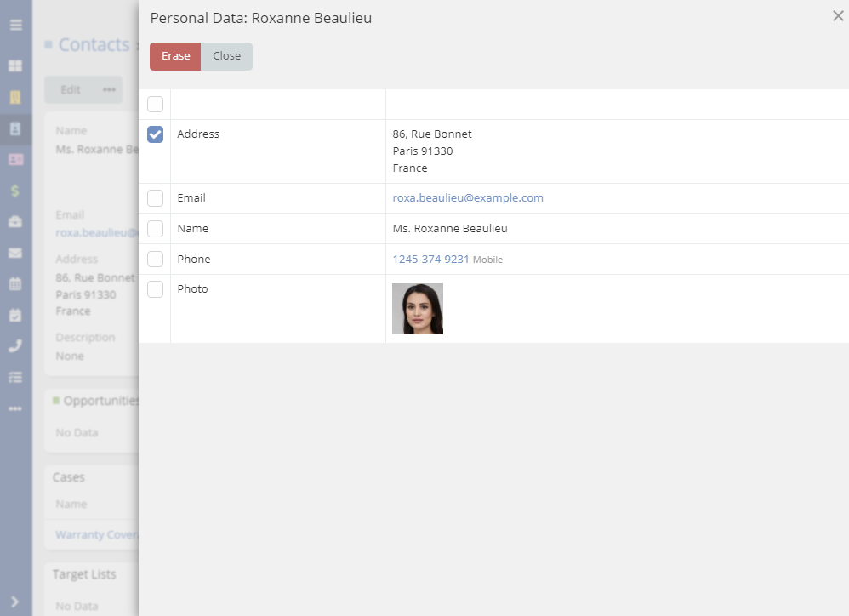This screenshot has height=616, width=849.
Task: Check the Name checkbox
Action: pos(156,229)
